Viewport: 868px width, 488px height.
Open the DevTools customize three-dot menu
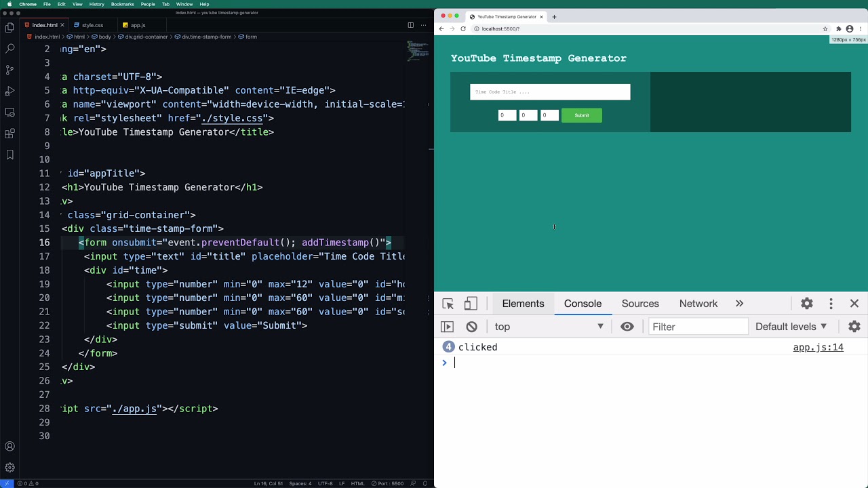831,304
